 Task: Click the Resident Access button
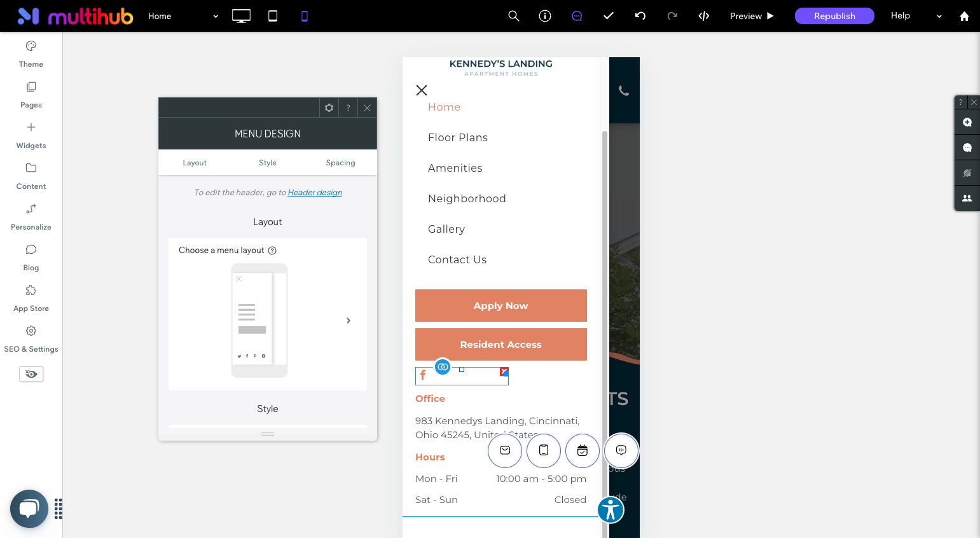point(501,345)
